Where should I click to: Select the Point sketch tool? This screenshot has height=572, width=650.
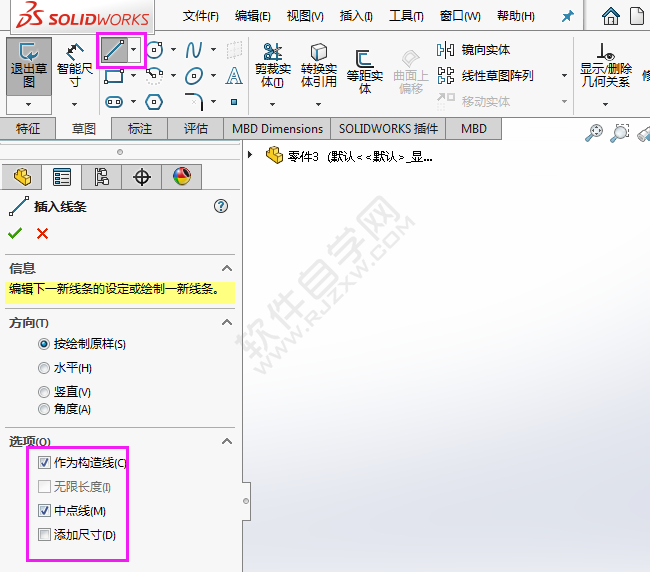[x=234, y=102]
